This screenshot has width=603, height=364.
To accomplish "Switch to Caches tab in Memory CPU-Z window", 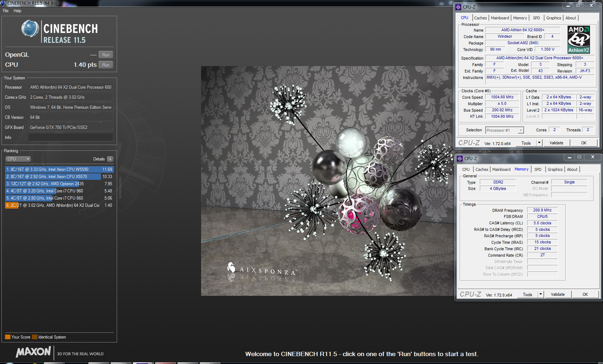I will coord(482,169).
